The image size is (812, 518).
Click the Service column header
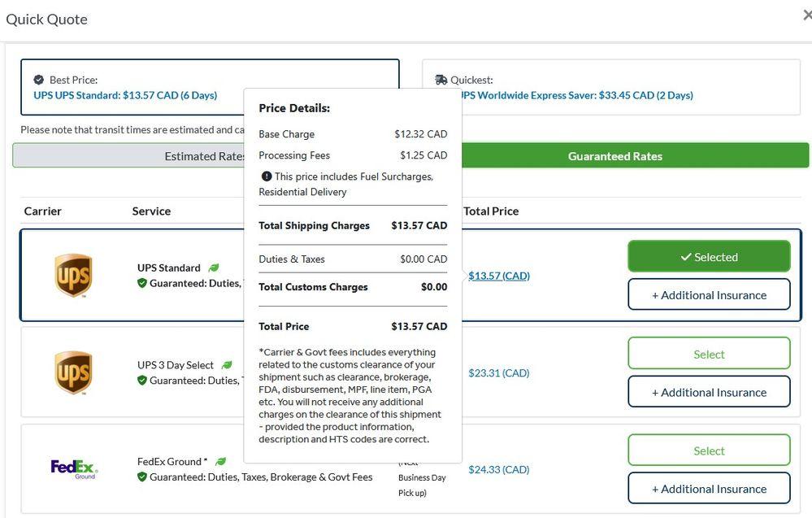[151, 211]
